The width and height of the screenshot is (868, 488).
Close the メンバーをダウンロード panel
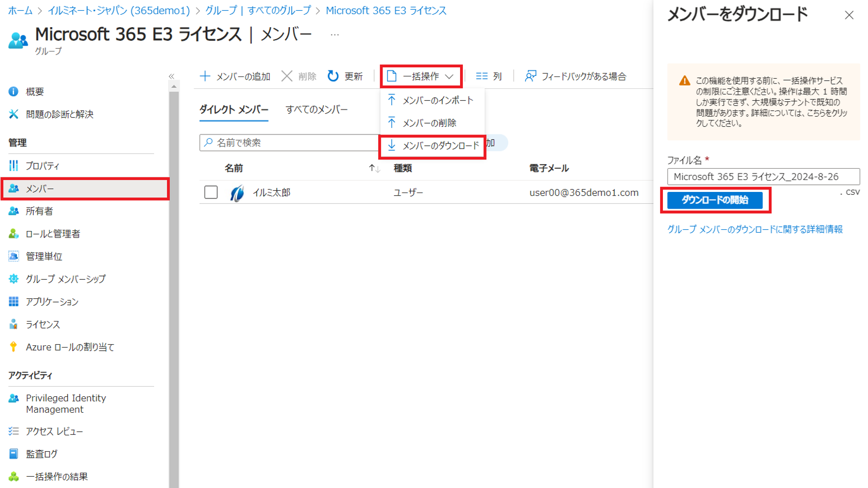[x=849, y=15]
